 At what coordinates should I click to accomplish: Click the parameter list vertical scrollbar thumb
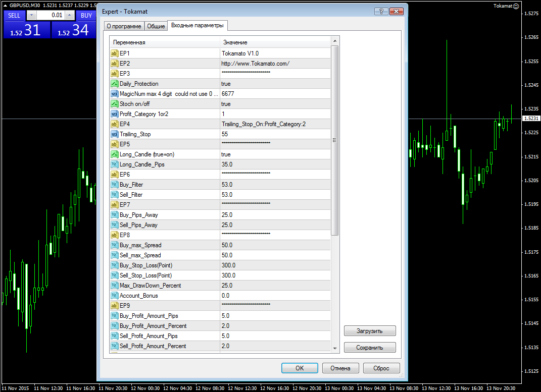[x=334, y=140]
